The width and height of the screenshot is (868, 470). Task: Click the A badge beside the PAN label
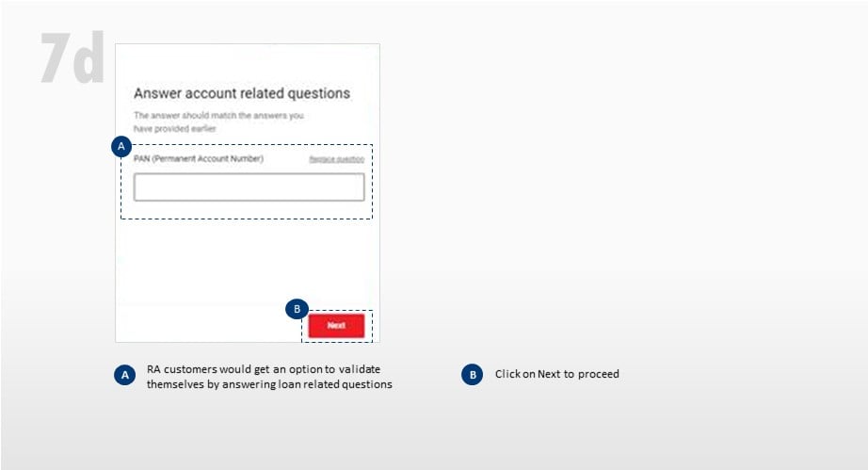click(121, 146)
